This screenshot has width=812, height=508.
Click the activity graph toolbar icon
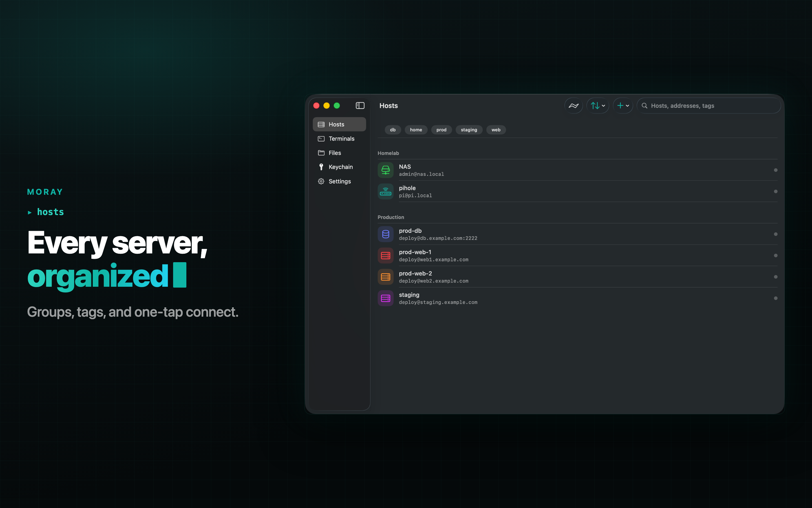pos(573,106)
